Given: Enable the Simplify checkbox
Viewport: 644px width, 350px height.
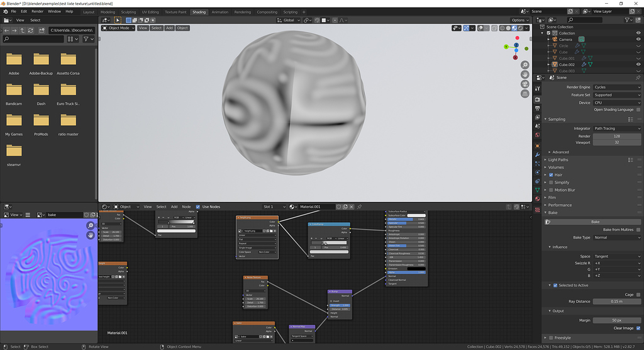Looking at the screenshot, I should point(551,182).
